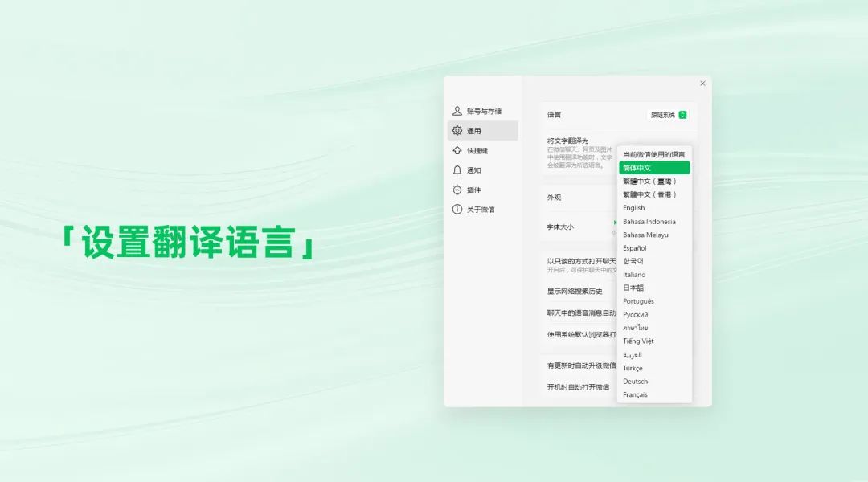The height and width of the screenshot is (482, 868).
Task: Select Français in the language list
Action: [653, 394]
